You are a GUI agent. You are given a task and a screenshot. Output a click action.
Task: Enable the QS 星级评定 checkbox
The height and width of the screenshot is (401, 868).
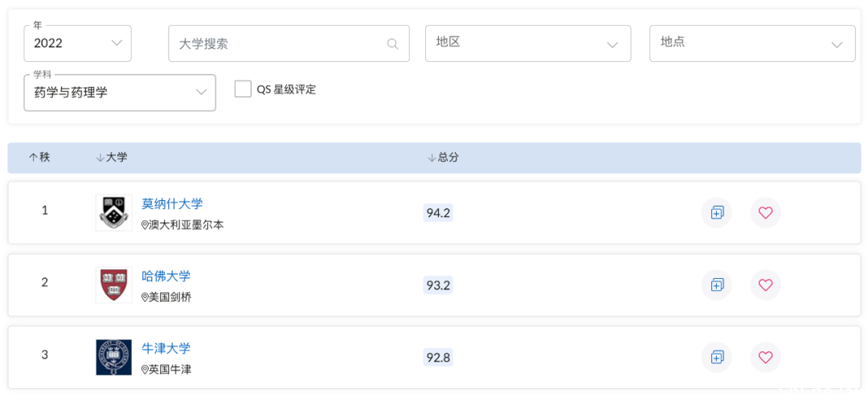[243, 89]
